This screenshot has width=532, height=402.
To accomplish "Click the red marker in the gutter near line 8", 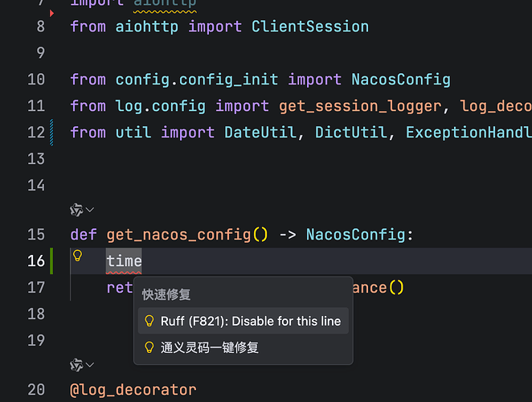I will [52, 14].
